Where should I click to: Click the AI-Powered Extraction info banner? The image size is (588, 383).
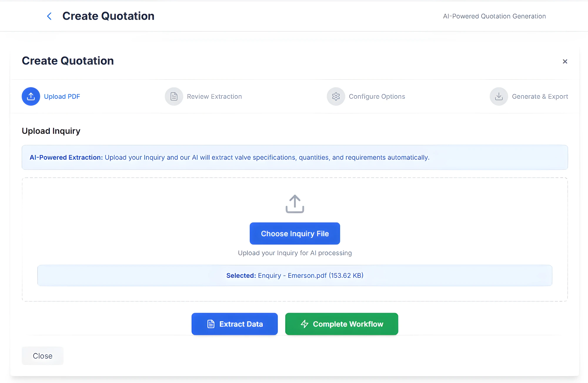(295, 157)
